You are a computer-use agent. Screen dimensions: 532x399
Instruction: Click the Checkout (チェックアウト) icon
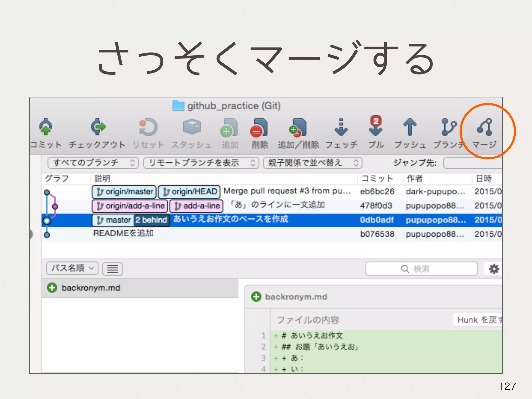(98, 127)
